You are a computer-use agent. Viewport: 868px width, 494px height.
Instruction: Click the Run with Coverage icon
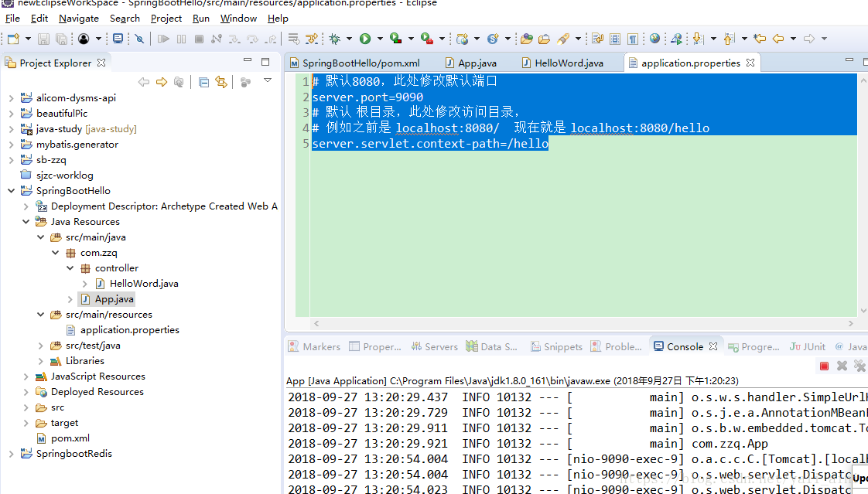click(395, 39)
